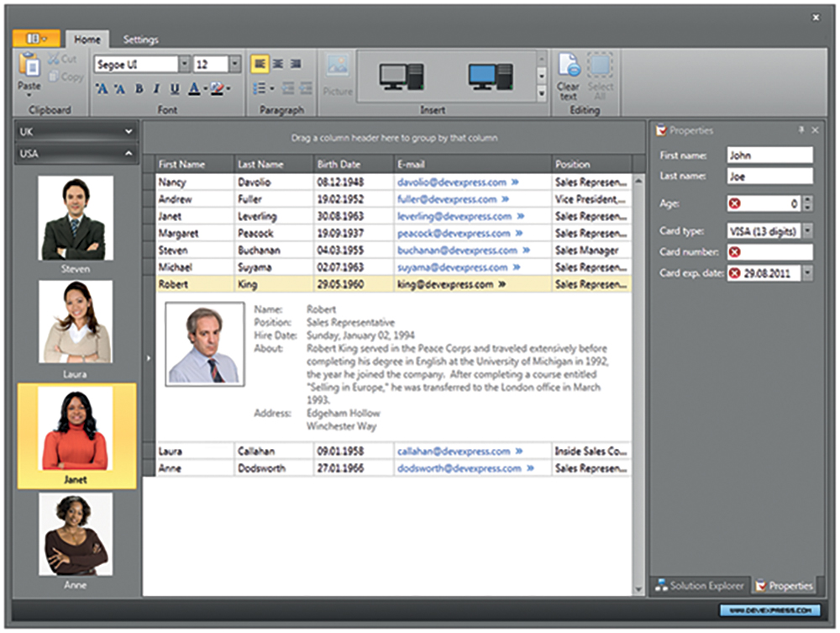Click the davolio@devexpress.com email link
Image resolution: width=840 pixels, height=633 pixels.
pyautogui.click(x=452, y=182)
